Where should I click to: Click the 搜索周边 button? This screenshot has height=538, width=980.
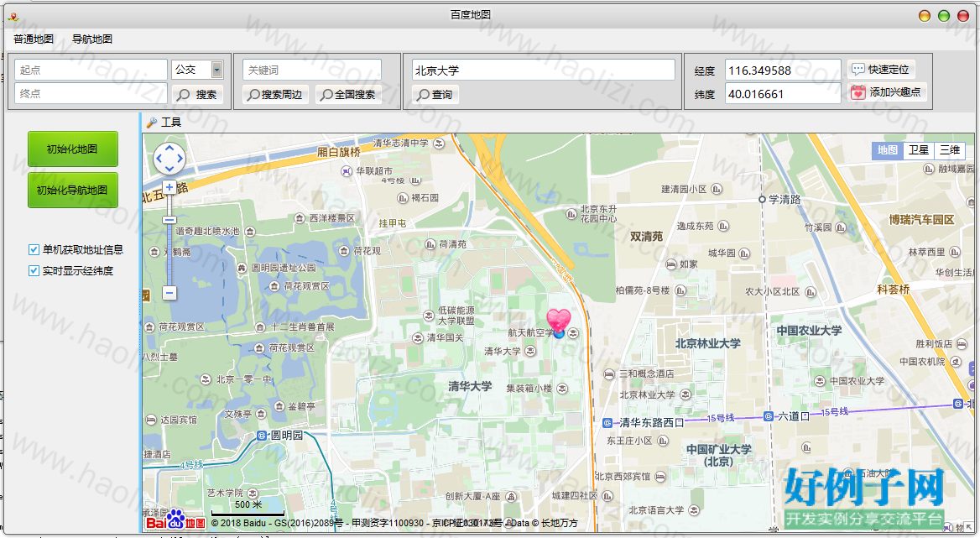(x=275, y=94)
